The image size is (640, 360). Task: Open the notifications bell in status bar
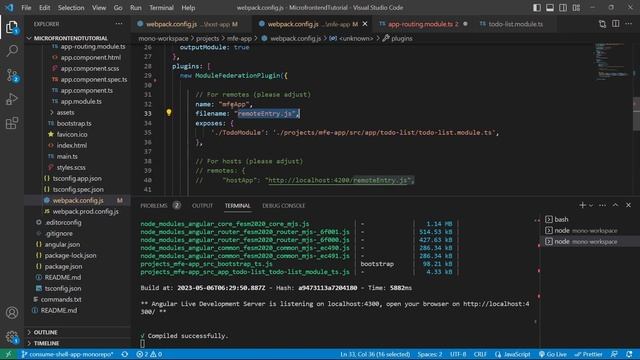(x=629, y=354)
